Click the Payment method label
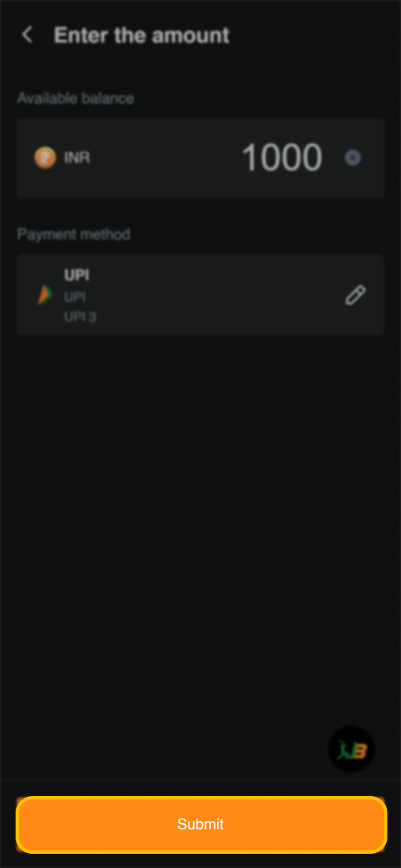This screenshot has height=868, width=401. click(73, 234)
